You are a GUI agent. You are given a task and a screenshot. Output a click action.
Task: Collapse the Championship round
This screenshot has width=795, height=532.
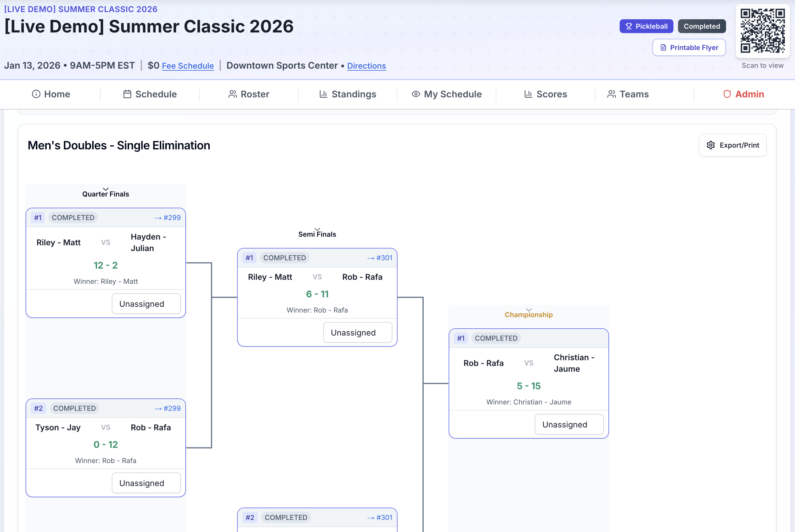point(528,309)
